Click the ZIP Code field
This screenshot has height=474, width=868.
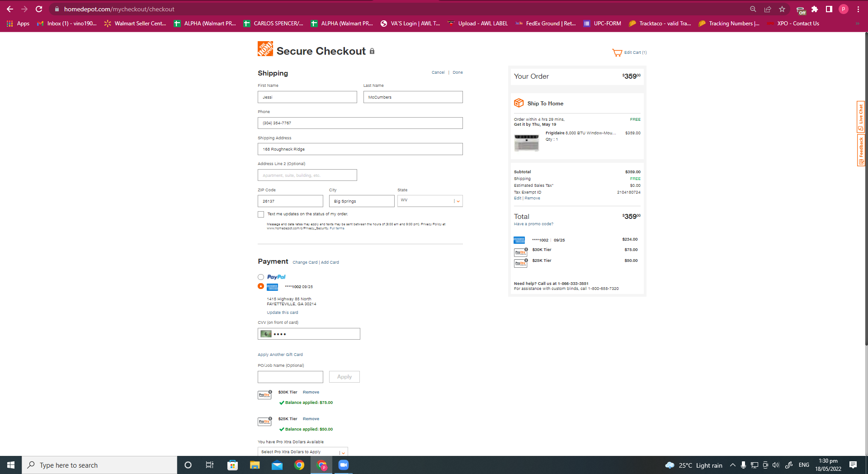click(x=290, y=201)
